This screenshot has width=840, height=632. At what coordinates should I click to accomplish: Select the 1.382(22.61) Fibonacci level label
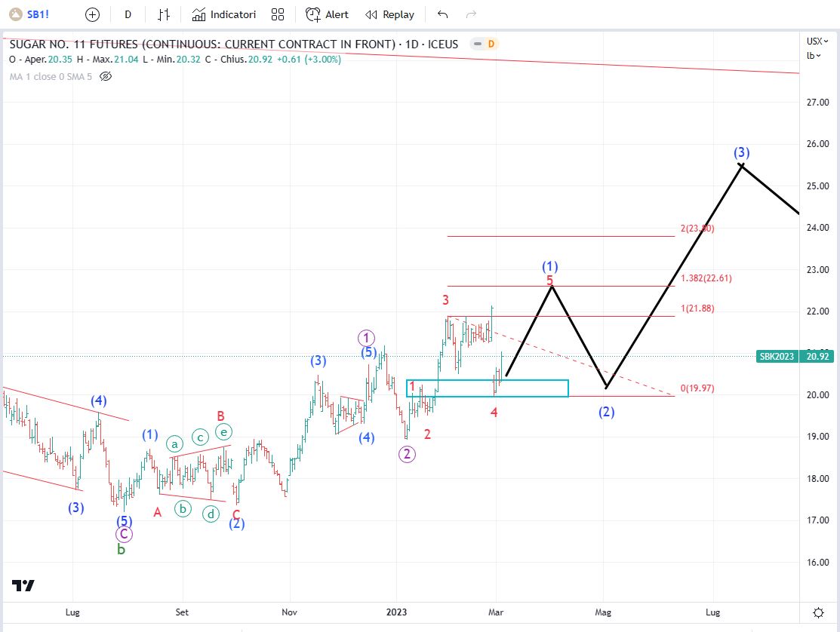[x=706, y=278]
